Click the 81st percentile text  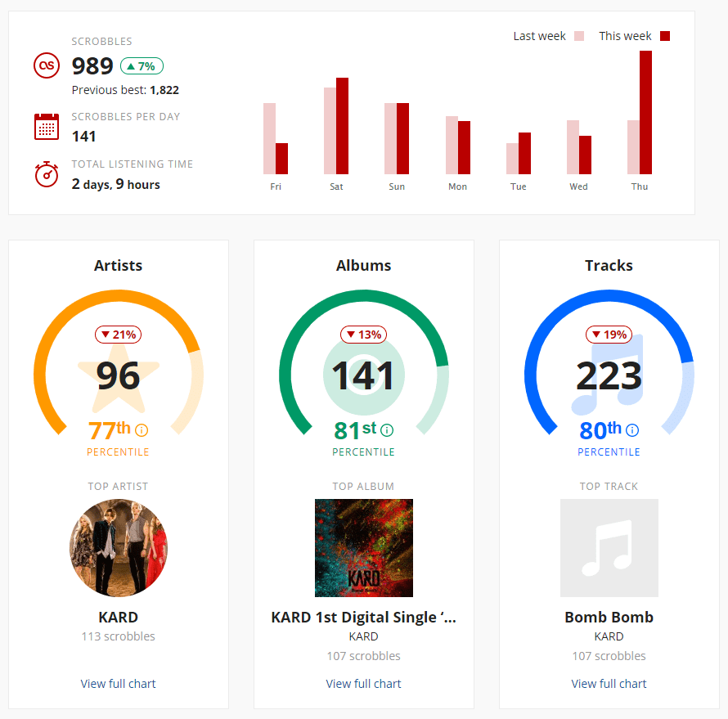click(x=355, y=430)
